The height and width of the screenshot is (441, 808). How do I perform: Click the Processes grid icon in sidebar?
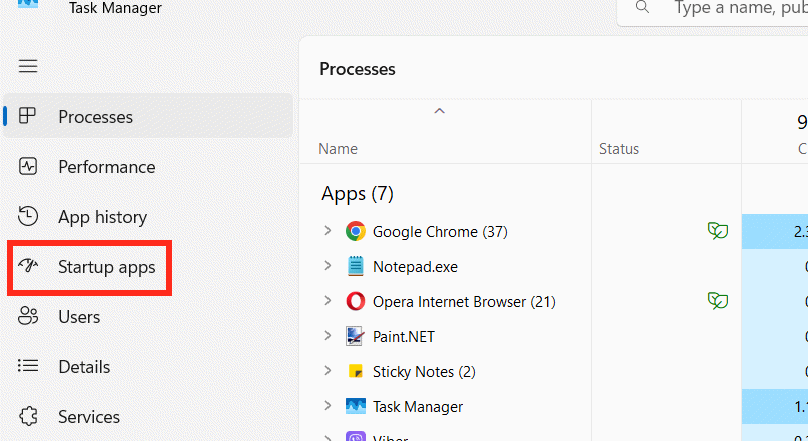tap(27, 116)
